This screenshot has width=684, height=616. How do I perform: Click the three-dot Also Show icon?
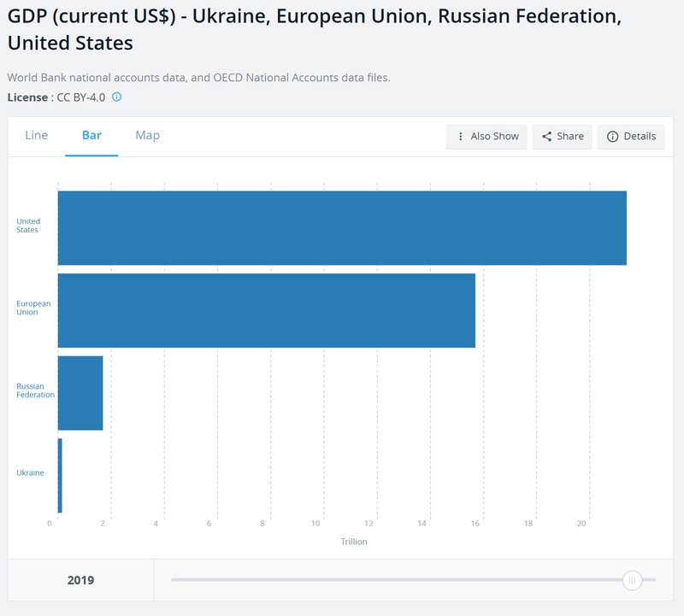461,137
